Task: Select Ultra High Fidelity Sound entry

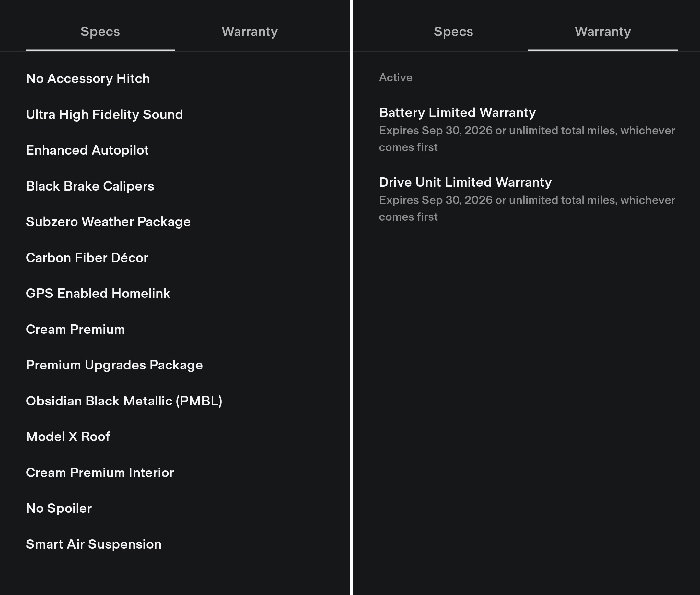Action: 104,114
